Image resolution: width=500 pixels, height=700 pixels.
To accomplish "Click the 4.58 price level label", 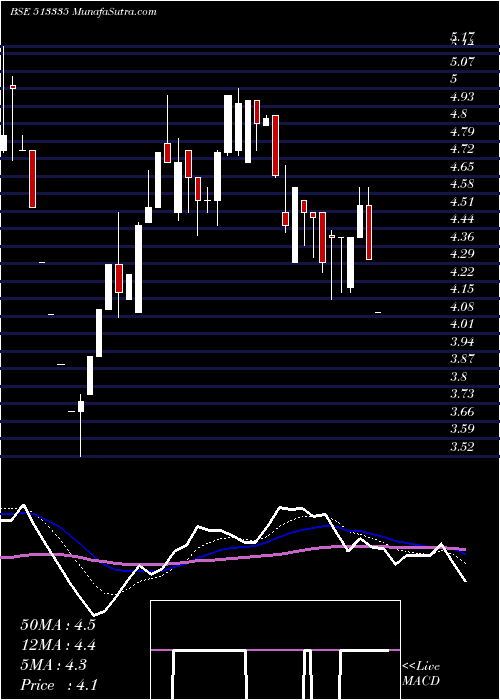I will click(462, 184).
